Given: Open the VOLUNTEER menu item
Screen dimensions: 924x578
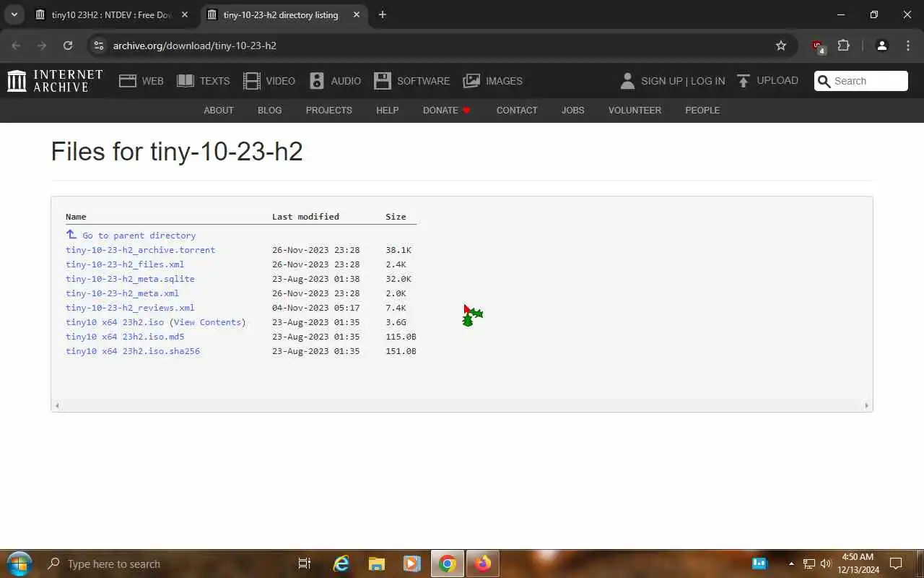Looking at the screenshot, I should click(x=635, y=111).
